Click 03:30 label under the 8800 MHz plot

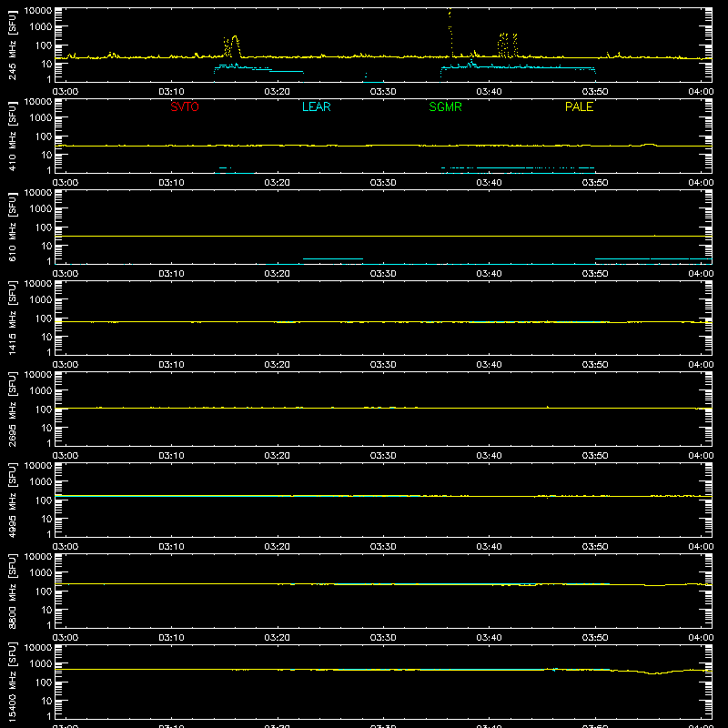pos(383,638)
